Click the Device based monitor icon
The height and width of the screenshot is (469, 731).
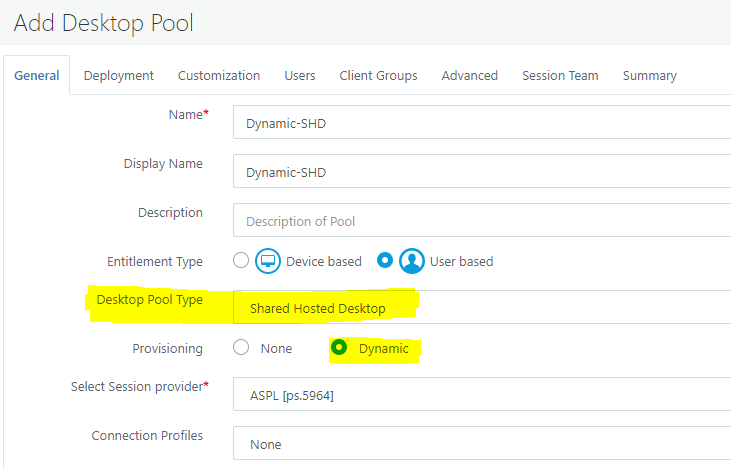[x=268, y=261]
